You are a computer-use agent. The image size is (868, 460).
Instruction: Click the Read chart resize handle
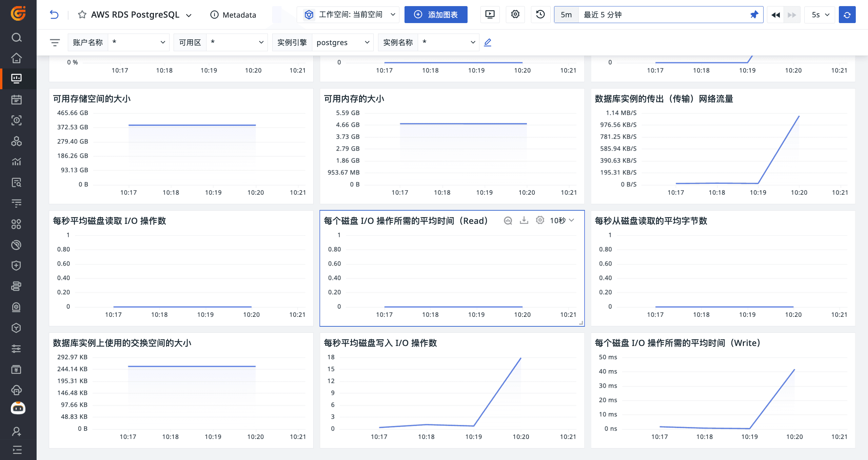(581, 323)
